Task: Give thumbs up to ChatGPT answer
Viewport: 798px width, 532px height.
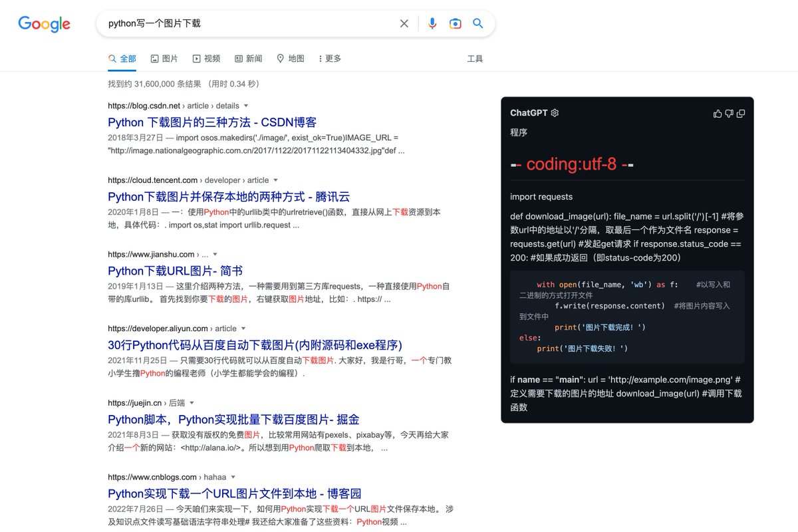Action: tap(718, 114)
